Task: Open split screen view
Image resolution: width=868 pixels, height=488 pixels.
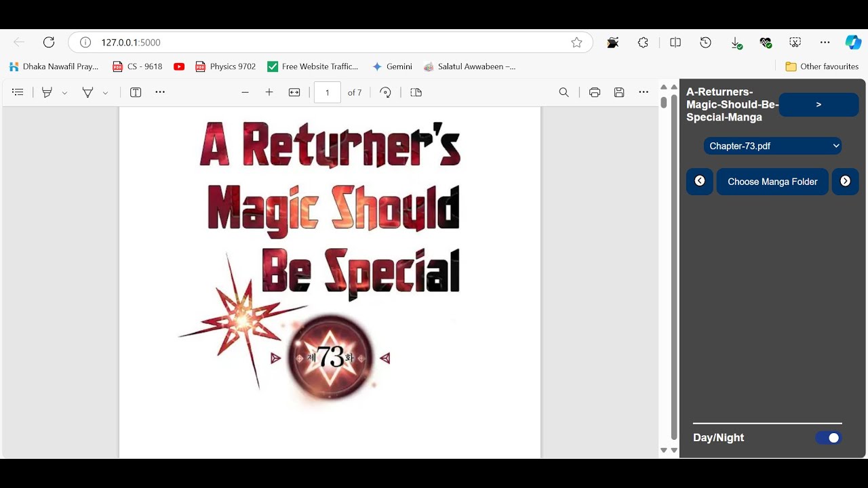Action: 675,42
